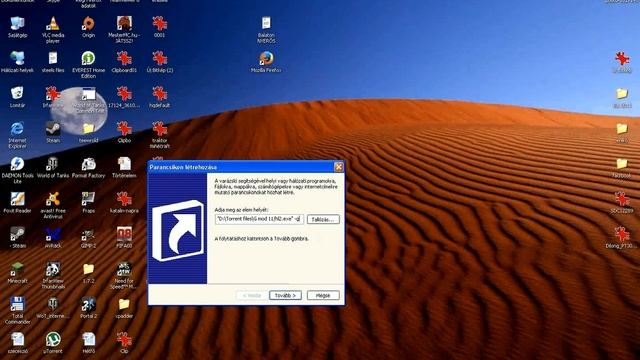Open the GIMP 2 desktop shortcut

click(x=88, y=234)
